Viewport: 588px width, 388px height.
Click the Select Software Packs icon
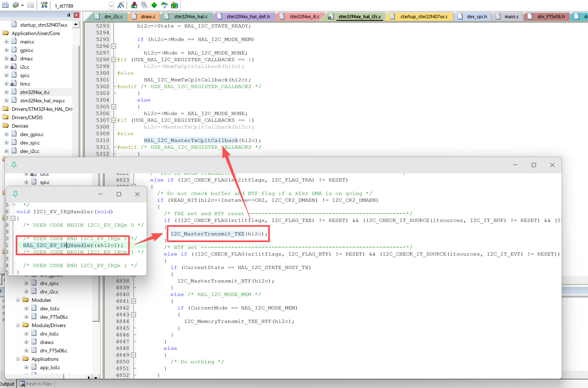[164, 5]
